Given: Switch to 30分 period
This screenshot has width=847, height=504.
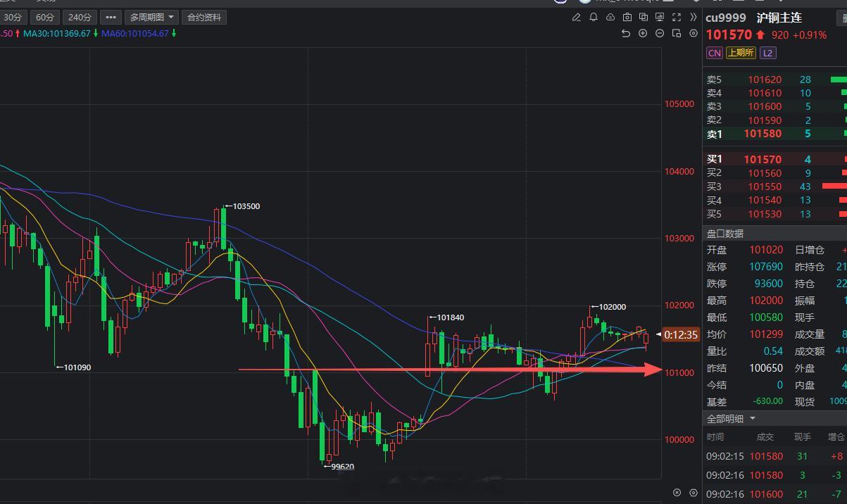Looking at the screenshot, I should pos(13,17).
